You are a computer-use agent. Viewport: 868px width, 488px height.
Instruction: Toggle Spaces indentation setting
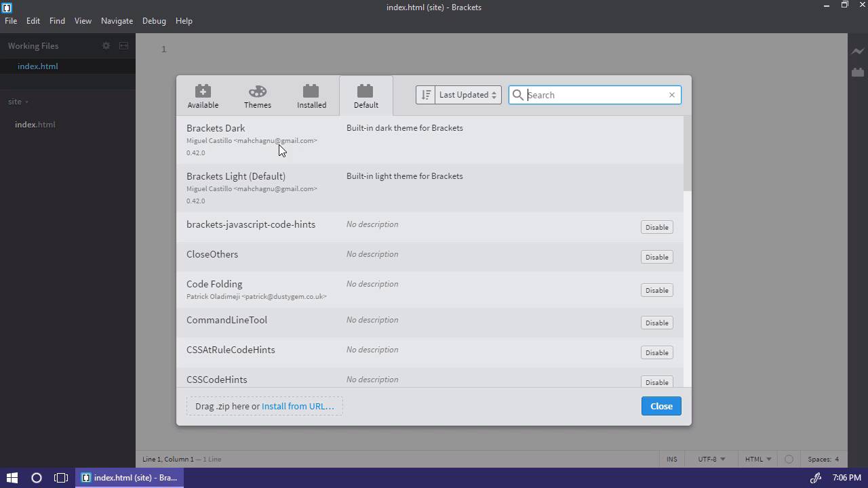(x=819, y=459)
